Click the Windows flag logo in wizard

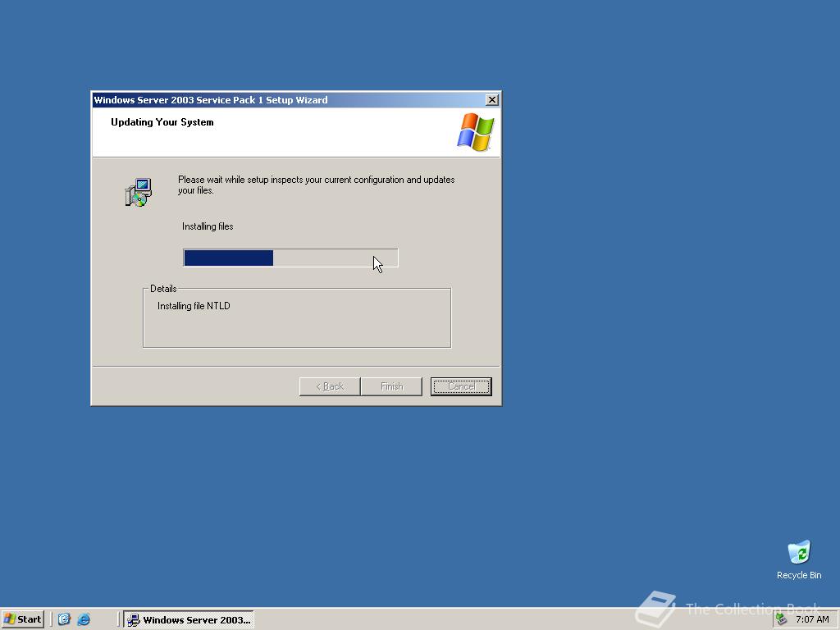[475, 132]
